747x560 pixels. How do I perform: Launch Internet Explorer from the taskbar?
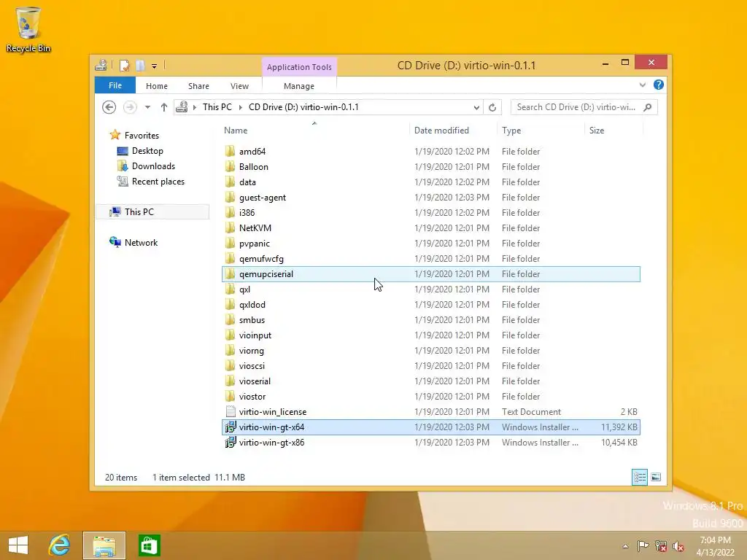60,545
